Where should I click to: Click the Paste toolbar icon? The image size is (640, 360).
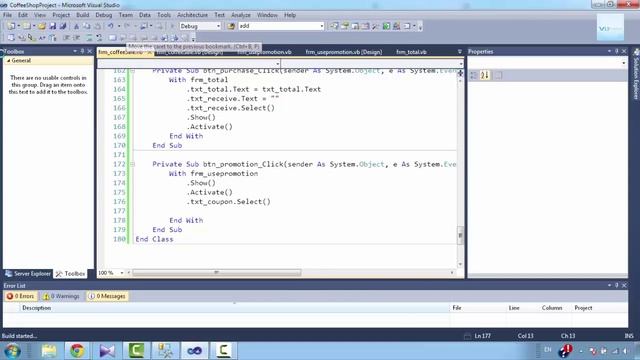pos(97,26)
